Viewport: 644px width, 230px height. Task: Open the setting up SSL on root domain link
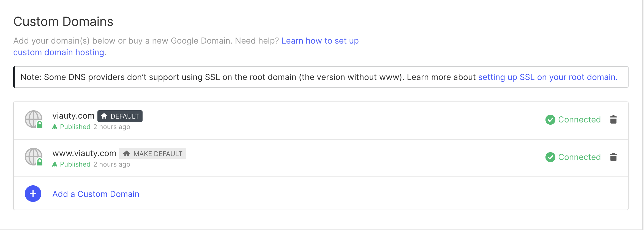tap(548, 77)
